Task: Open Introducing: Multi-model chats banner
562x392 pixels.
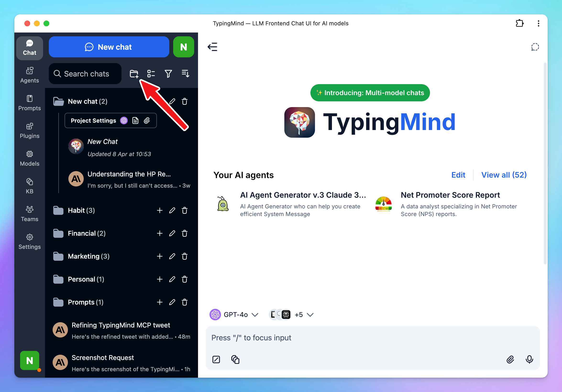Action: (370, 93)
